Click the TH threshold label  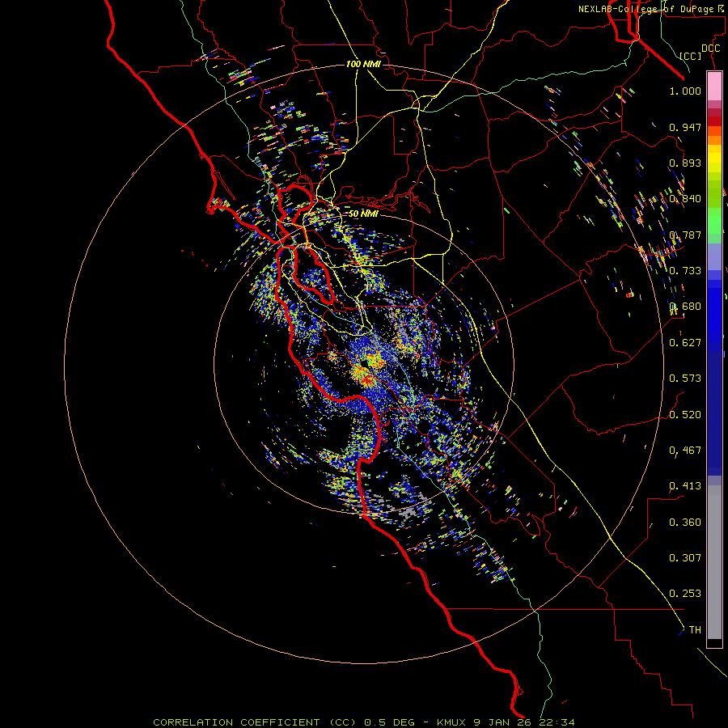click(695, 630)
